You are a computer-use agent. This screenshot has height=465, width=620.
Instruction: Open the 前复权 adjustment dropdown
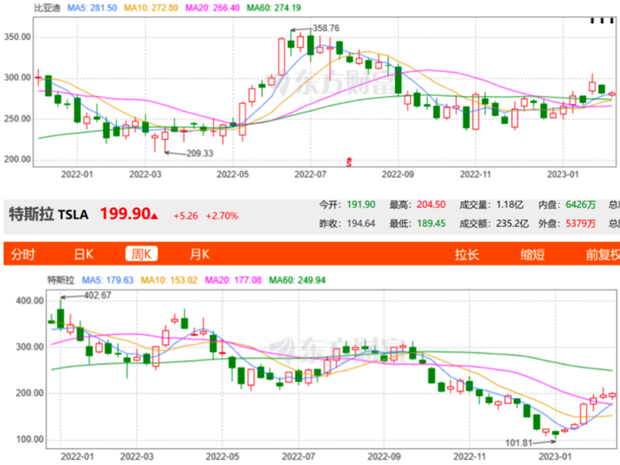(x=603, y=254)
